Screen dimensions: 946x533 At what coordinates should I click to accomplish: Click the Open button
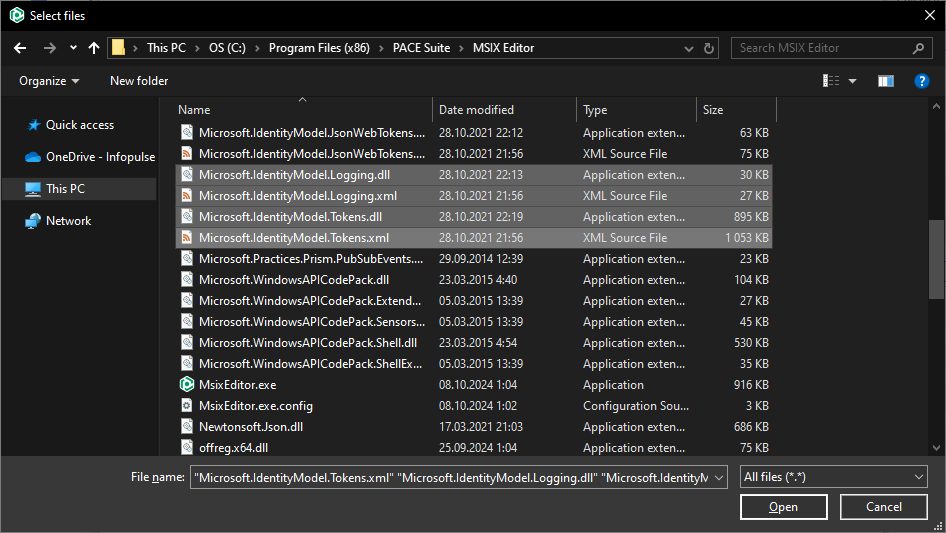click(783, 507)
